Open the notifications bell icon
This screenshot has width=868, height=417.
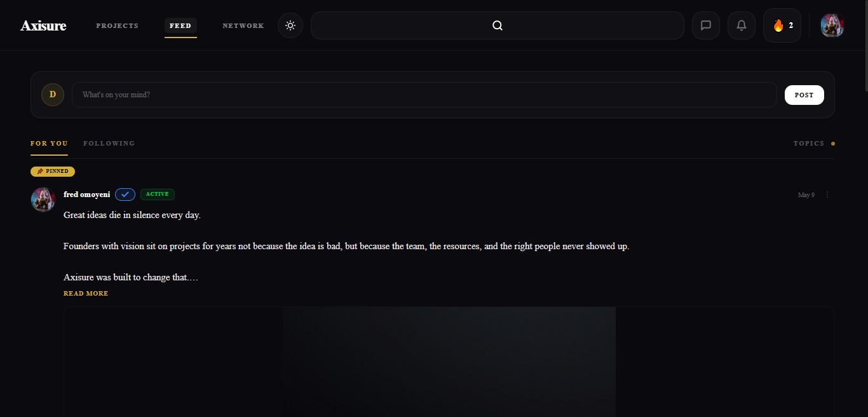[741, 25]
